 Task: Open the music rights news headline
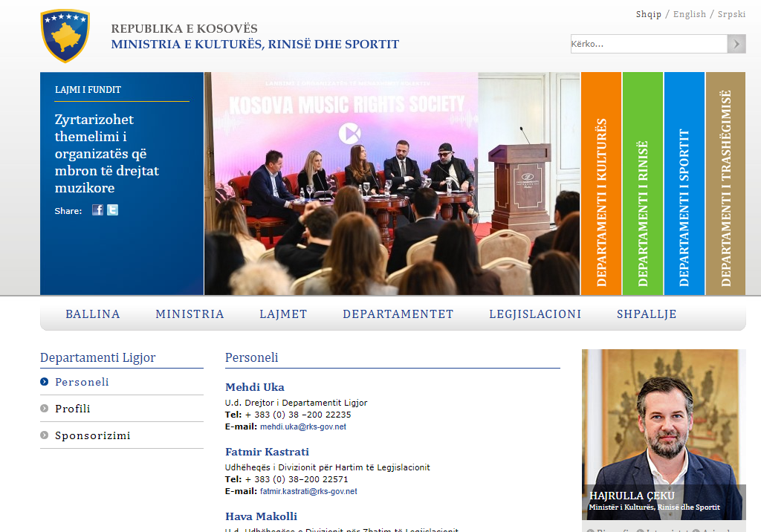tap(106, 154)
